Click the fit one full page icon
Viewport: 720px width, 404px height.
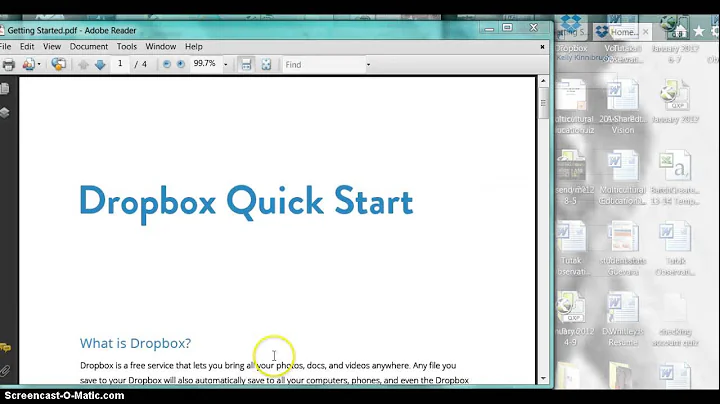[266, 64]
